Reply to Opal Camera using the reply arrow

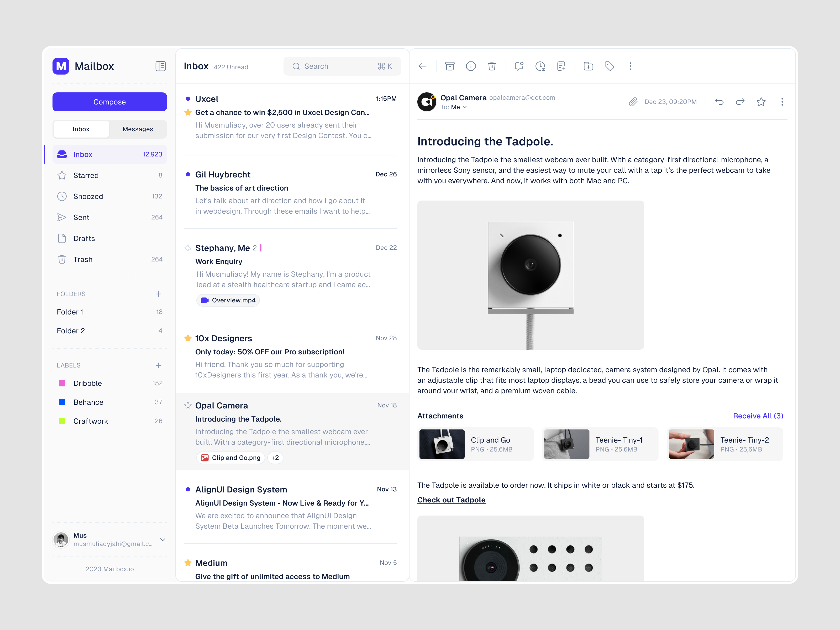(720, 101)
